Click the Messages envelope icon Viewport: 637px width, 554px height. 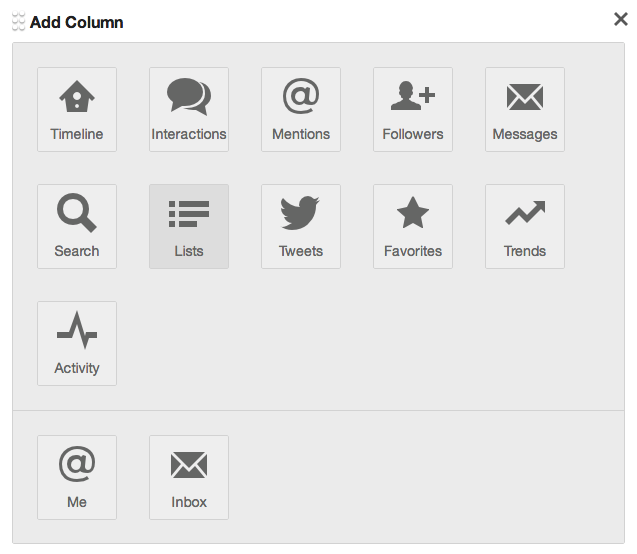[x=525, y=97]
